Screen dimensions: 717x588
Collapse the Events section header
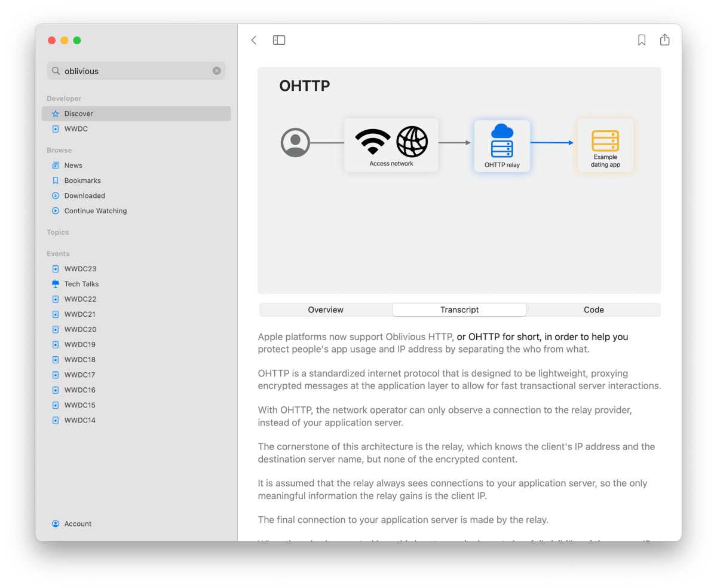click(58, 253)
